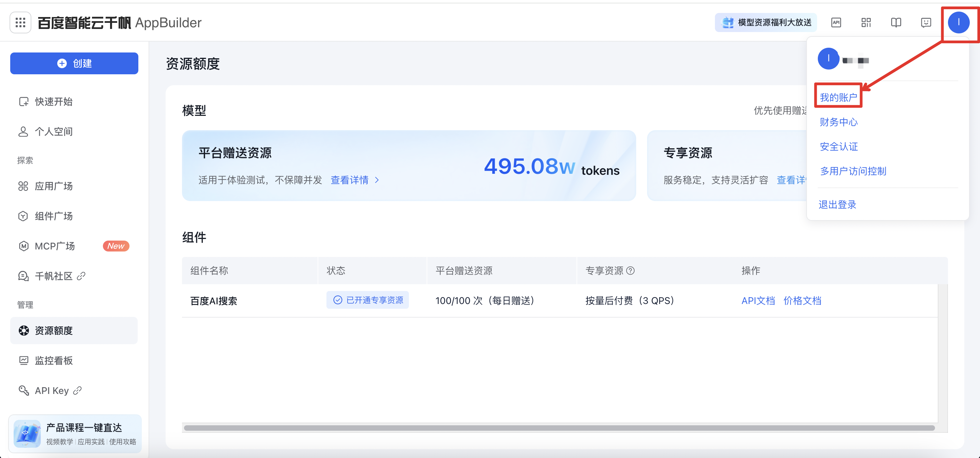Viewport: 980px width, 458px height.
Task: Select 资源额度 in the sidebar
Action: pos(74,331)
